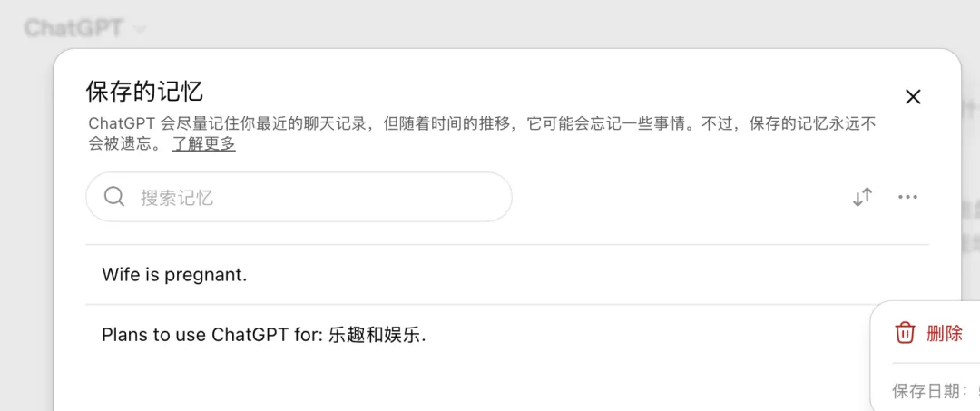Open the 了解更多 link
Image resolution: width=980 pixels, height=411 pixels.
pos(204,143)
